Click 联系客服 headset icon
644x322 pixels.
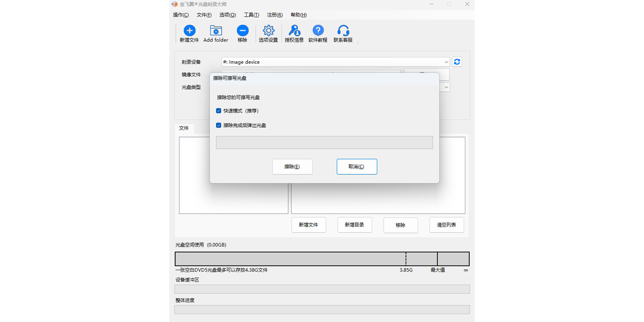coord(343,31)
